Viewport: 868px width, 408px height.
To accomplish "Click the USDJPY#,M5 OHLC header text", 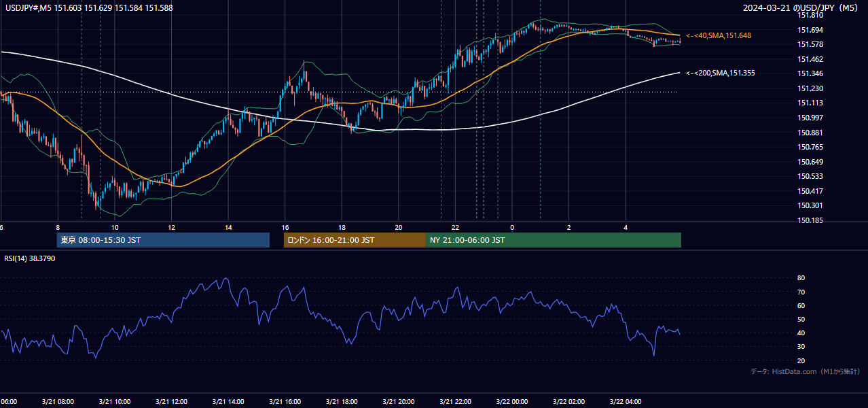I will point(88,8).
